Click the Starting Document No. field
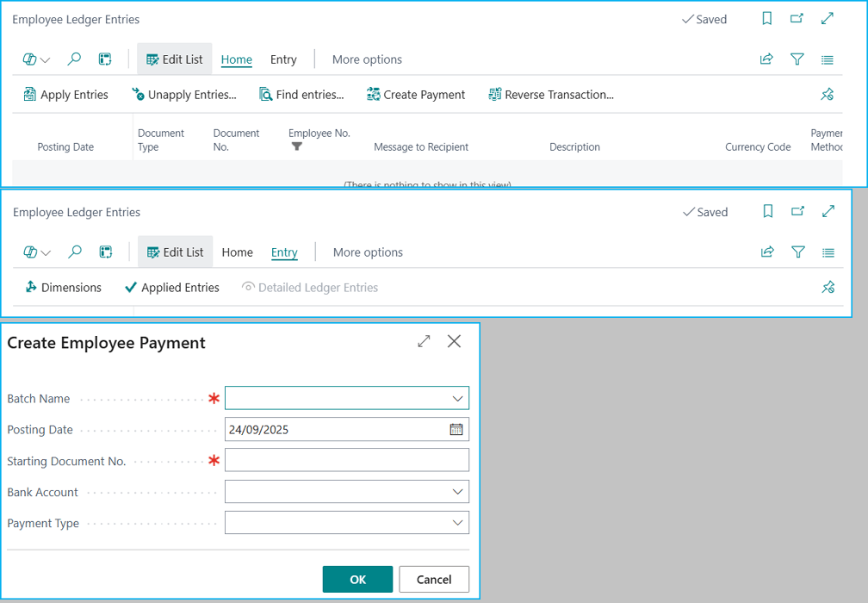Image resolution: width=868 pixels, height=603 pixels. (346, 461)
